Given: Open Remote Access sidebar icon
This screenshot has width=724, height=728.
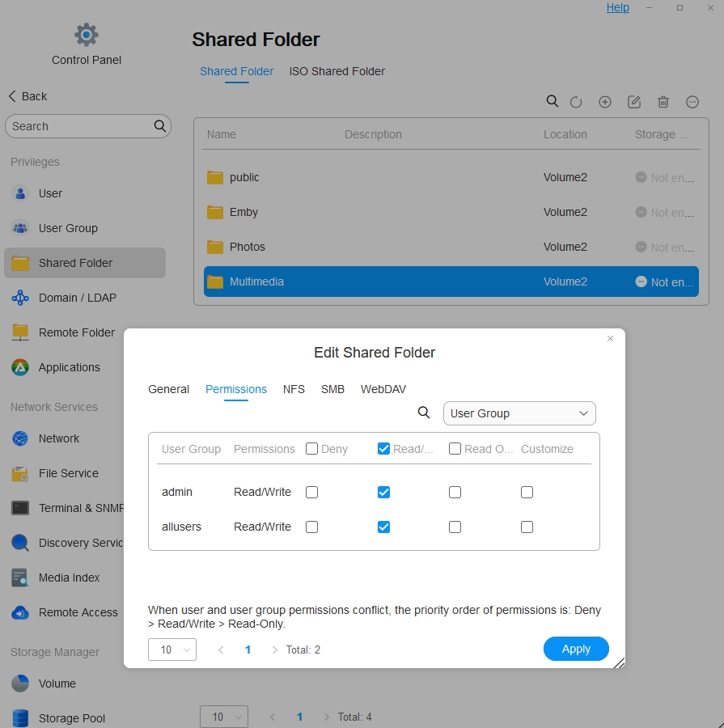Looking at the screenshot, I should (20, 612).
